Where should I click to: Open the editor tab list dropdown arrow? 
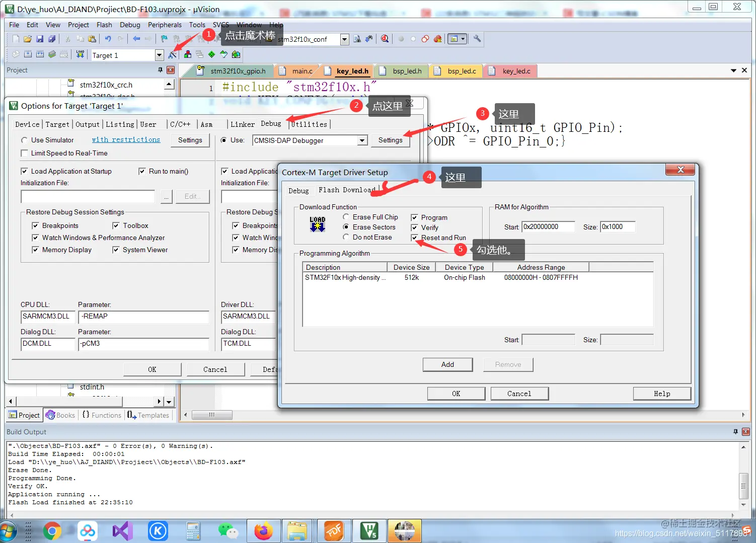(733, 70)
